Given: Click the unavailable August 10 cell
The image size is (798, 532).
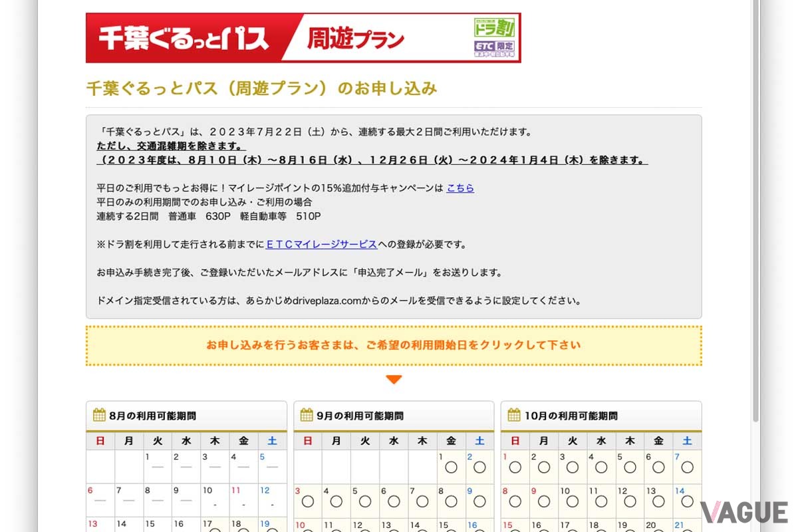Looking at the screenshot, I should tap(215, 501).
